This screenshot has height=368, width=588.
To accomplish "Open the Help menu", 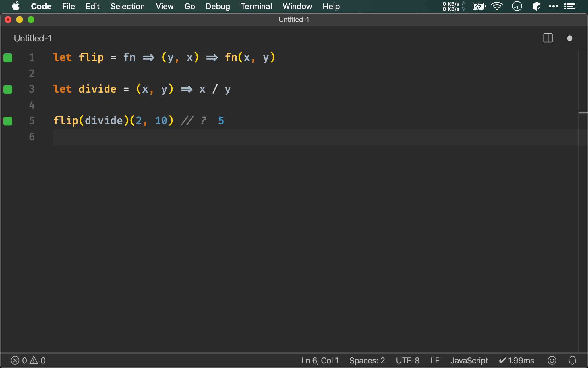I will (331, 6).
